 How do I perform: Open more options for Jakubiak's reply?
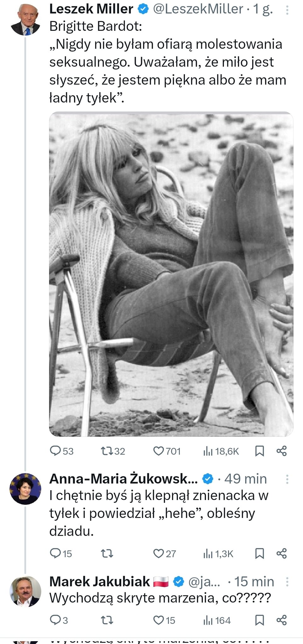287,581
